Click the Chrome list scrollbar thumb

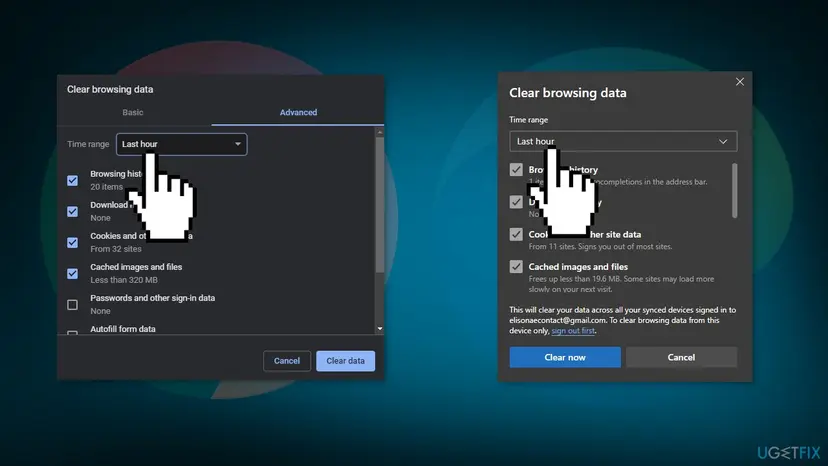click(x=380, y=205)
